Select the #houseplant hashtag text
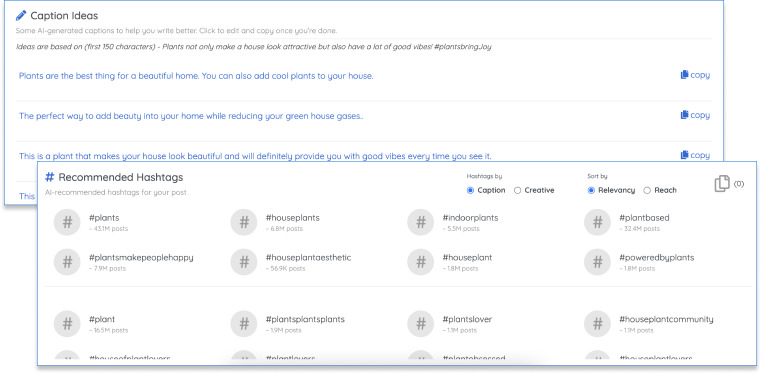The image size is (761, 374). (467, 258)
